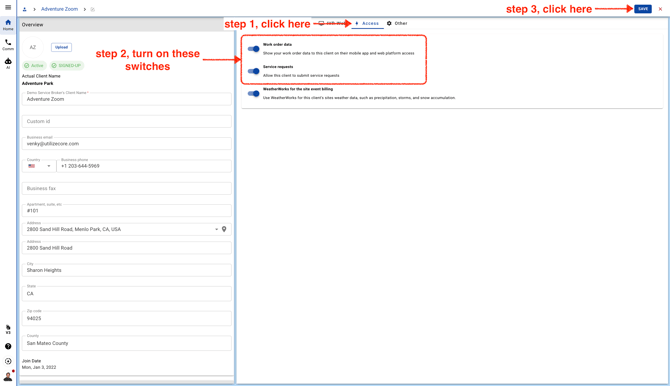This screenshot has width=670, height=386.
Task: Click the Join Date value Mon, Jan 3, 2022
Action: pos(39,368)
